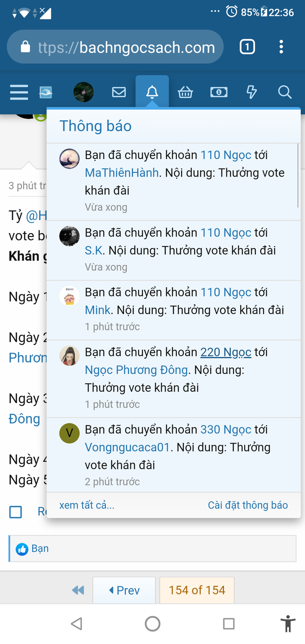Click the lightning bolt icon

pyautogui.click(x=252, y=93)
